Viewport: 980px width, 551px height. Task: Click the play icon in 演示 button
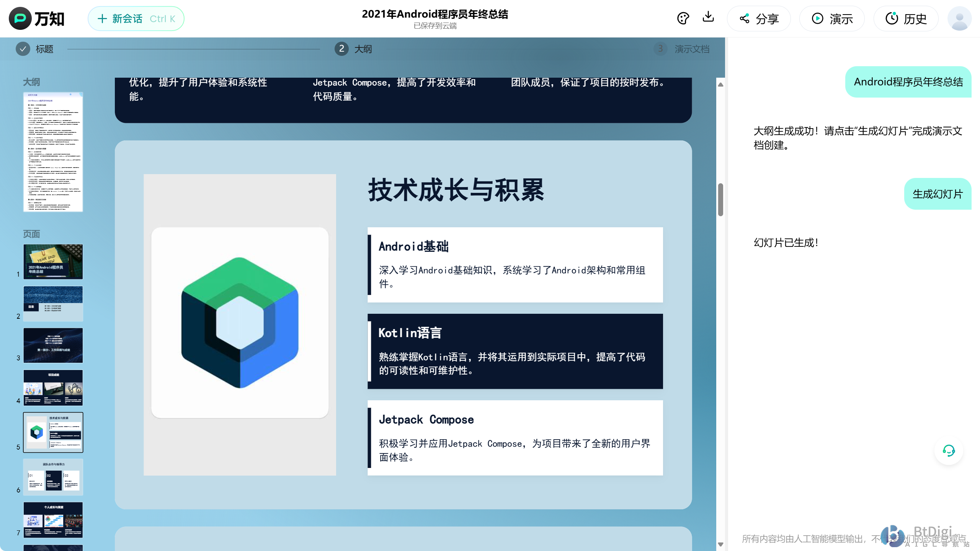pos(817,18)
